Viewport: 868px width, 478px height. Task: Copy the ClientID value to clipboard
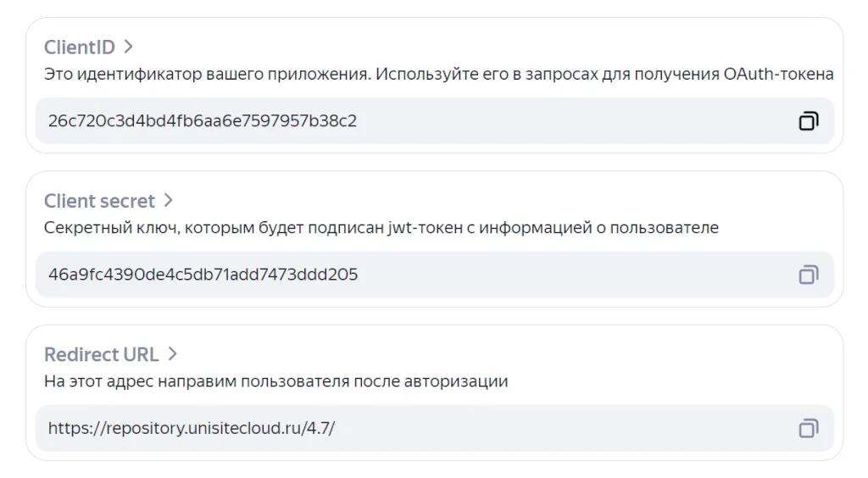pyautogui.click(x=808, y=121)
